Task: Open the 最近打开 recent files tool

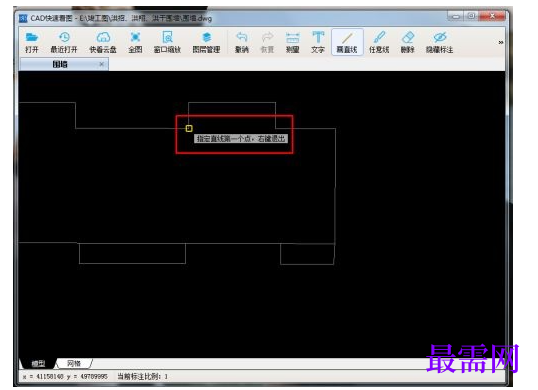Action: [64, 42]
